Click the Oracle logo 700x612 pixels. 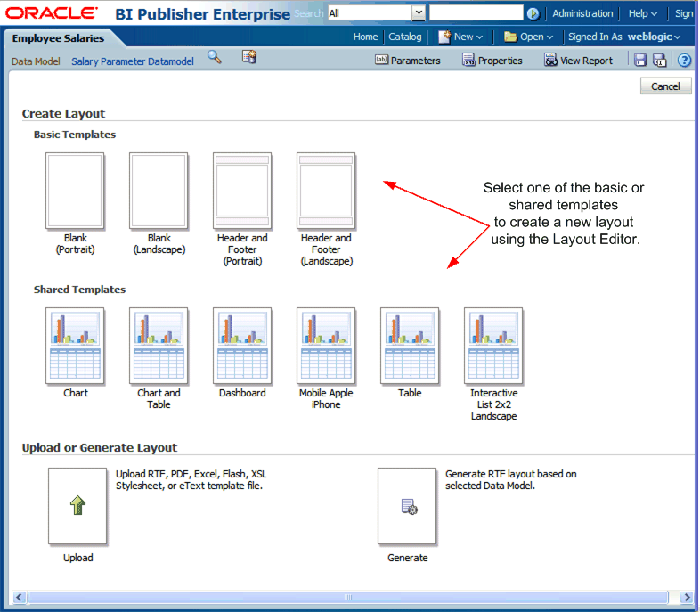click(52, 13)
